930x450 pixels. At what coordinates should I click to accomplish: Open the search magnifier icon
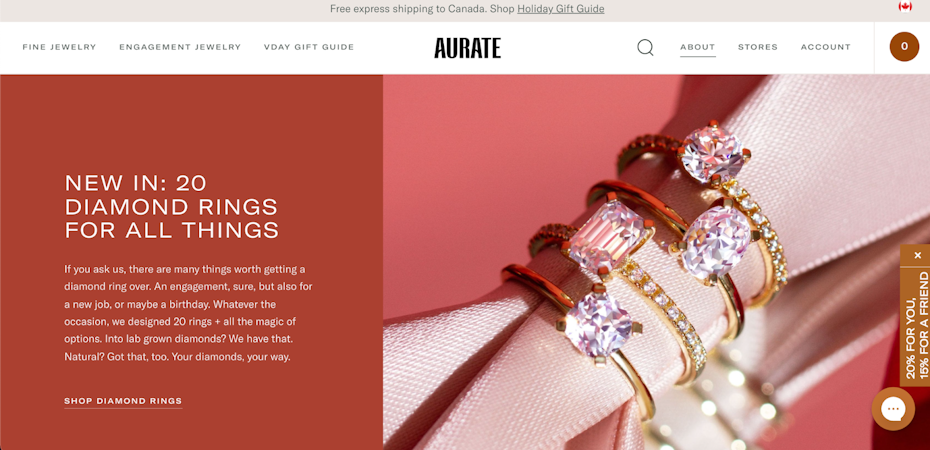point(645,47)
